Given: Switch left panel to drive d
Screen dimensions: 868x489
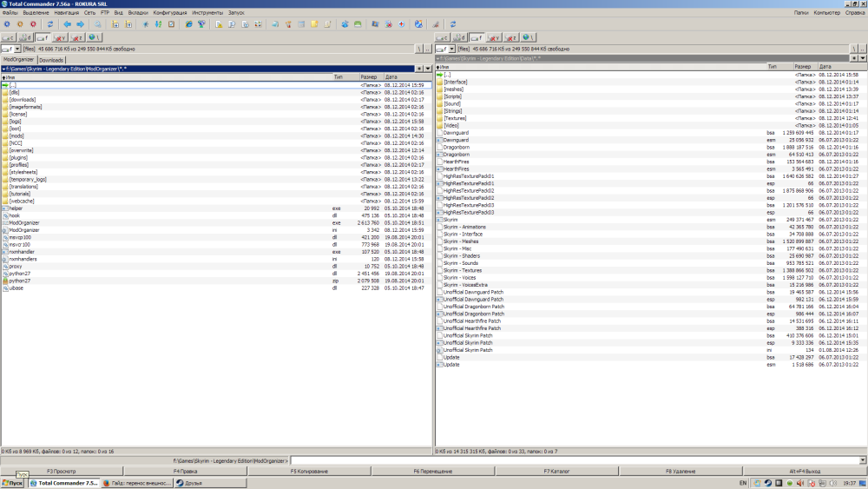Looking at the screenshot, I should pos(25,37).
